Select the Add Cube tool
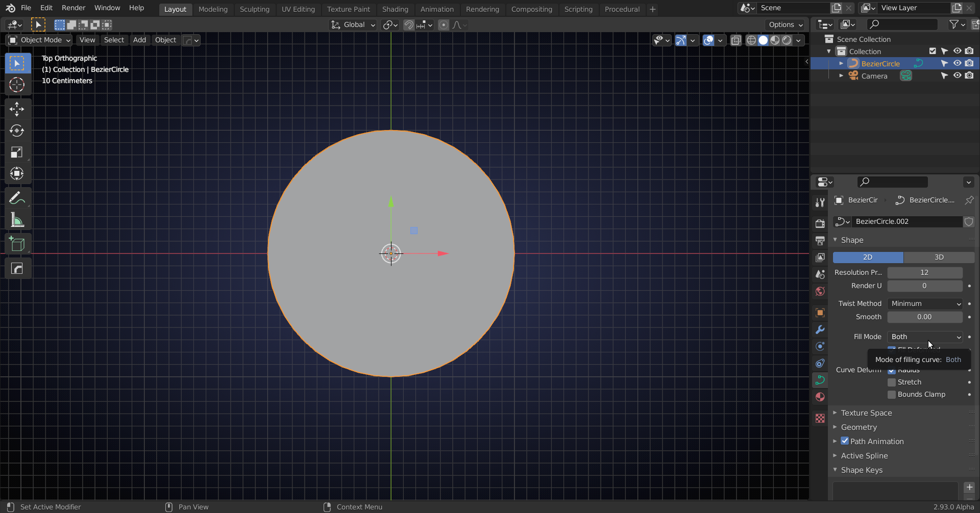The image size is (980, 513). pos(17,244)
